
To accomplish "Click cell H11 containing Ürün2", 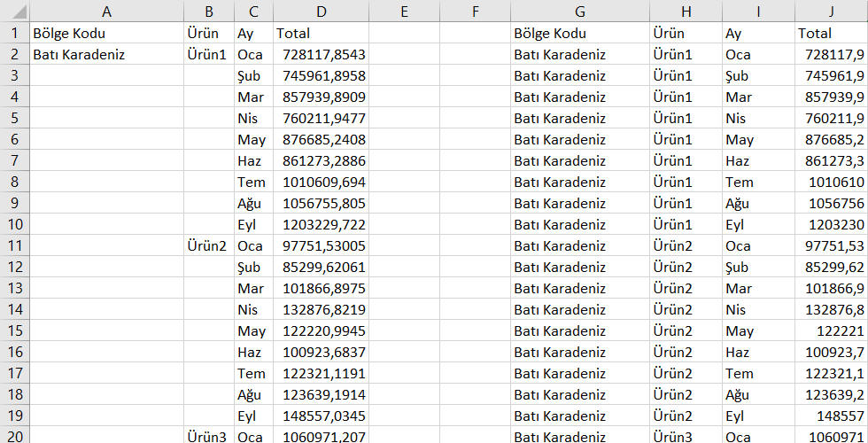I will (x=686, y=246).
